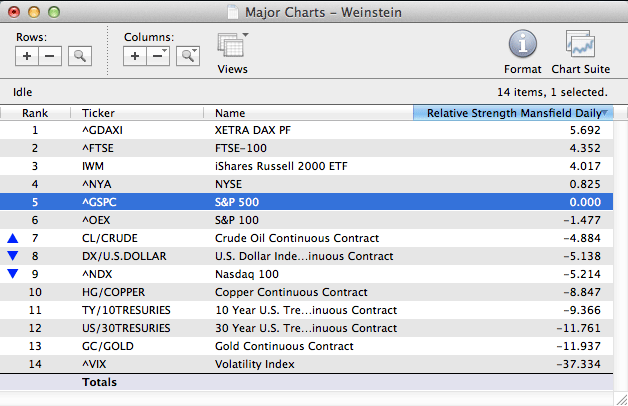The height and width of the screenshot is (406, 628).
Task: Remove a row with minus button
Action: (x=51, y=56)
